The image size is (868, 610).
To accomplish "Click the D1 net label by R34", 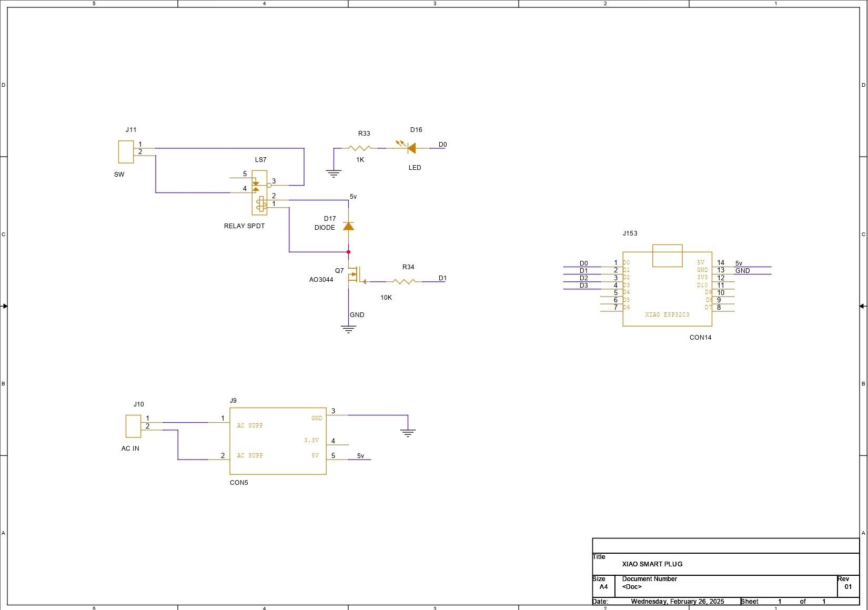I will point(442,278).
